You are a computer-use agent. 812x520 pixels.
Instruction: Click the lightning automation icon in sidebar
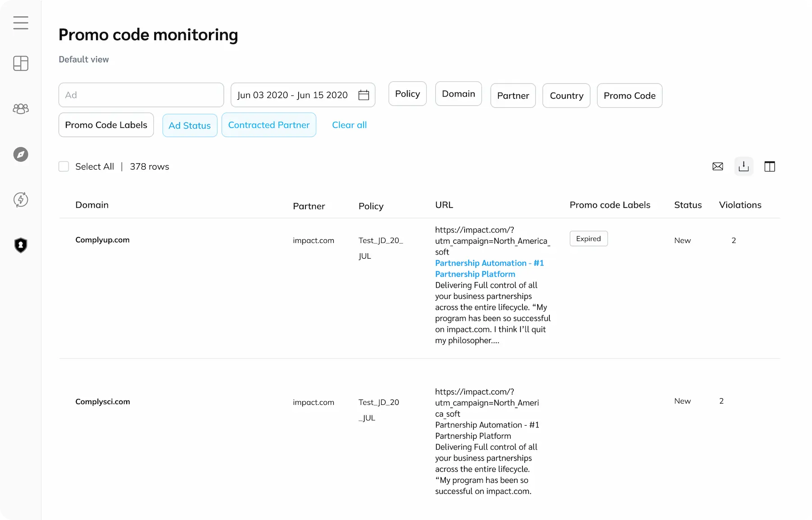[21, 200]
